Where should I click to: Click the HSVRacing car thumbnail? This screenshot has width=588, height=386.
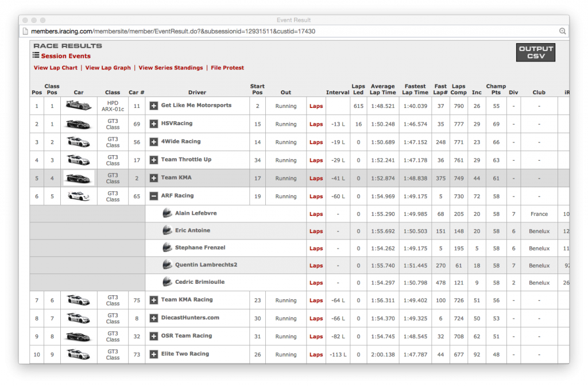[78, 124]
